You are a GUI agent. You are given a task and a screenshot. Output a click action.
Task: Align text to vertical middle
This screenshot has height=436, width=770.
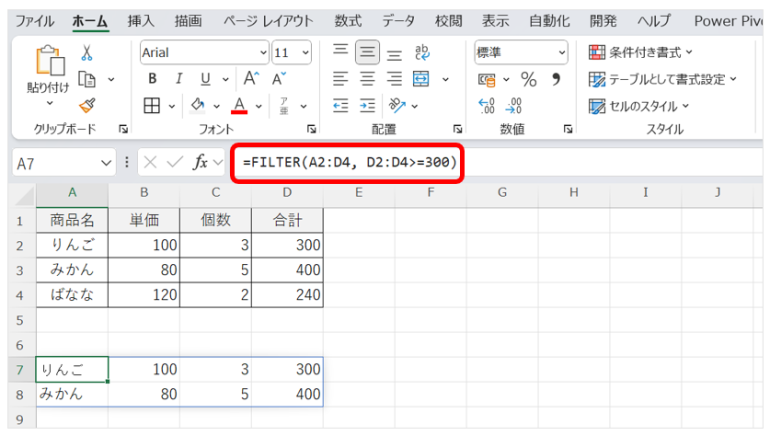coord(367,52)
